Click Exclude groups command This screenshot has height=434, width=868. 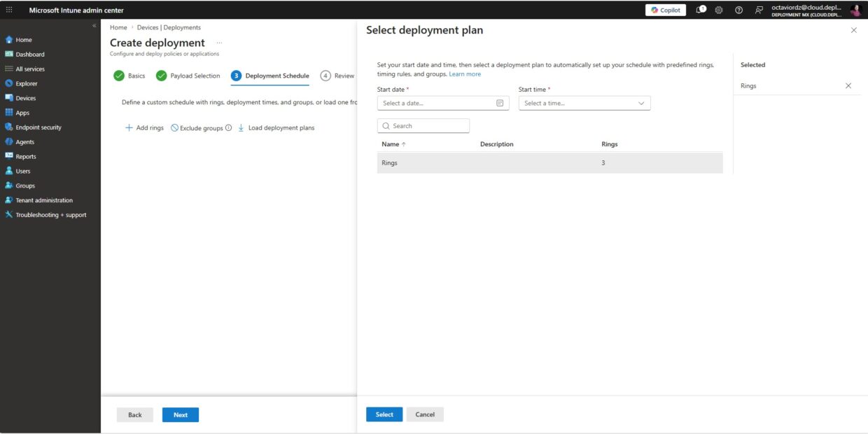click(197, 128)
